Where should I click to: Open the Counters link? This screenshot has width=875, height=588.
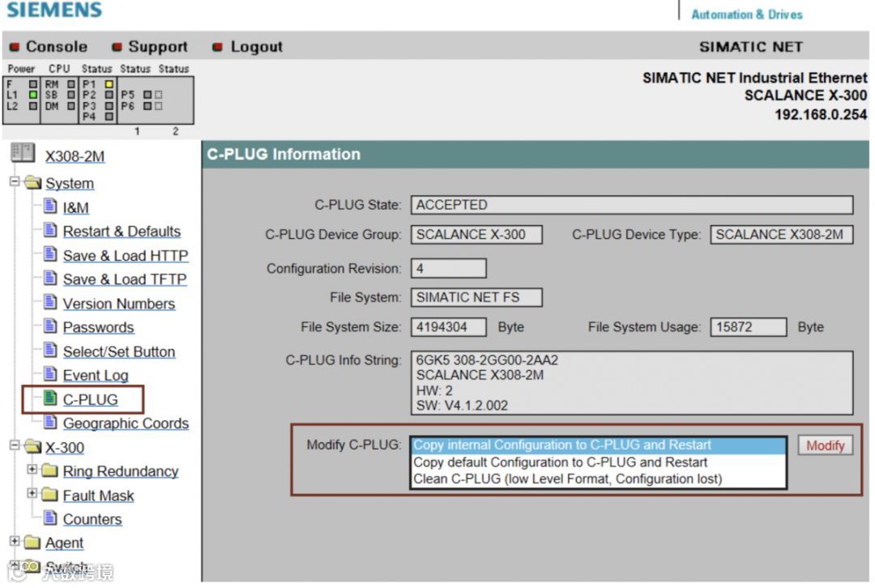point(92,519)
